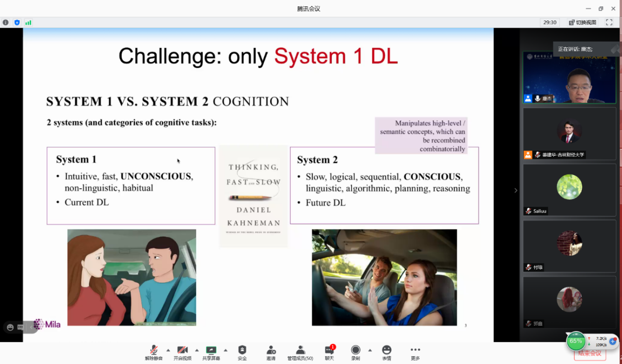Screen dimensions: 622x364
Task: Expand the arrow next to microphone button
Action: tap(168, 350)
